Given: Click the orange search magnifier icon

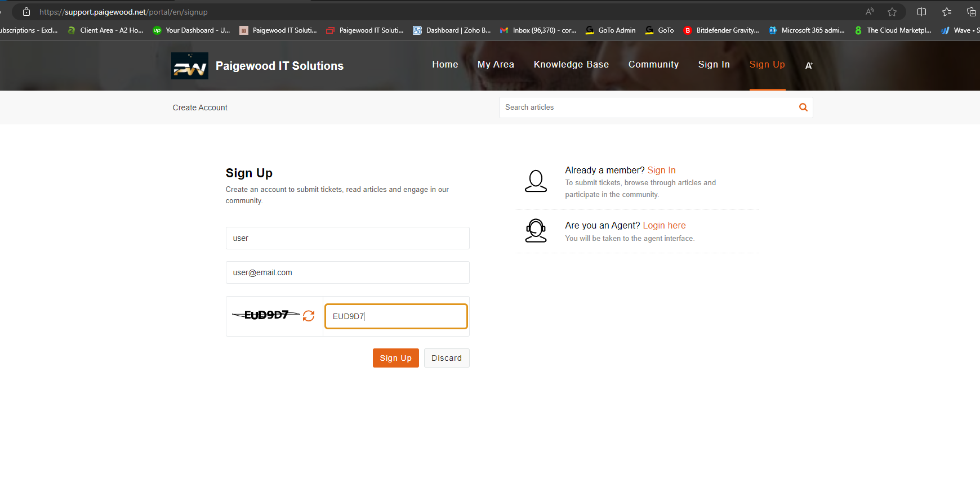Looking at the screenshot, I should pos(803,108).
